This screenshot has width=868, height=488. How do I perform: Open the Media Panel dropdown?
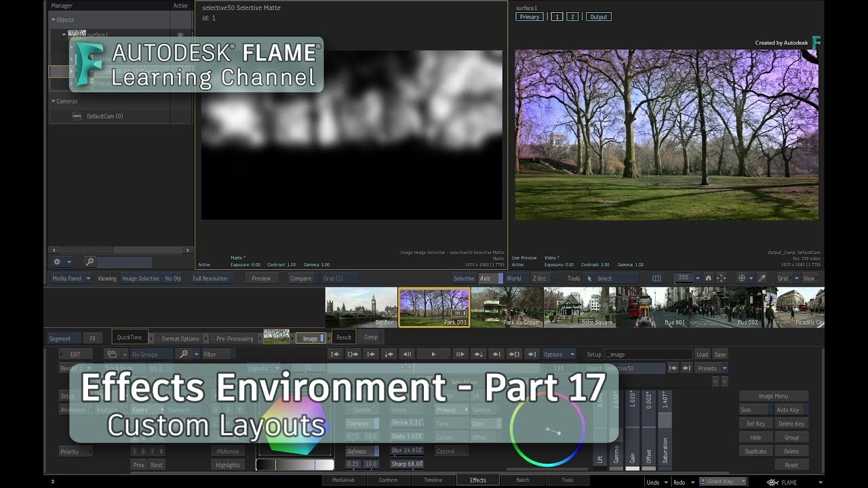(x=71, y=278)
